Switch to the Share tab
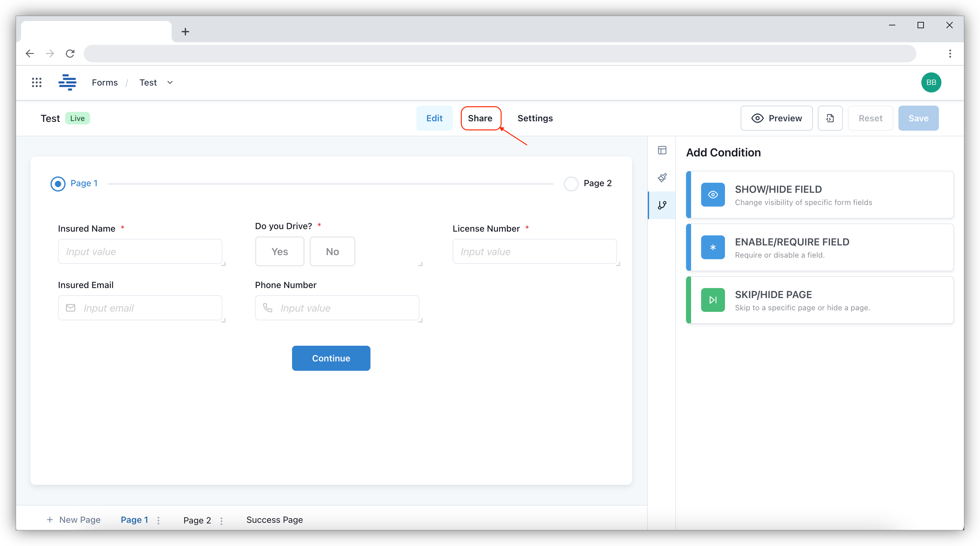Image resolution: width=980 pixels, height=546 pixels. [x=480, y=118]
